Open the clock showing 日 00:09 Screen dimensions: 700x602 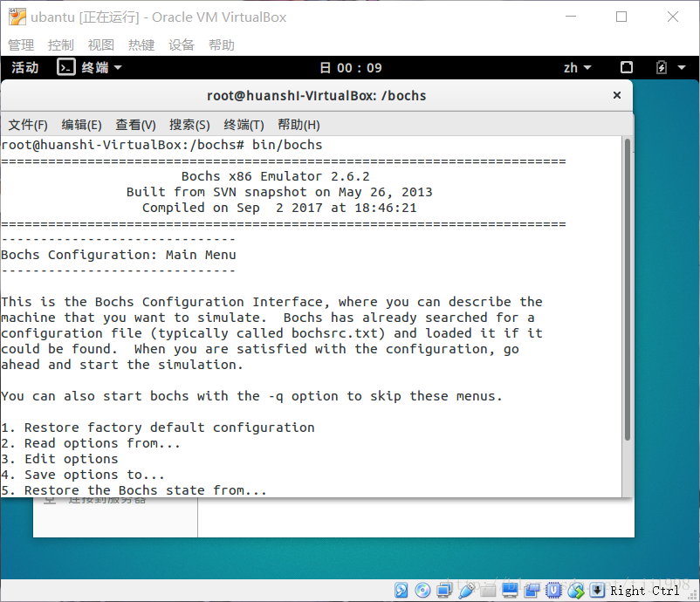(x=351, y=67)
